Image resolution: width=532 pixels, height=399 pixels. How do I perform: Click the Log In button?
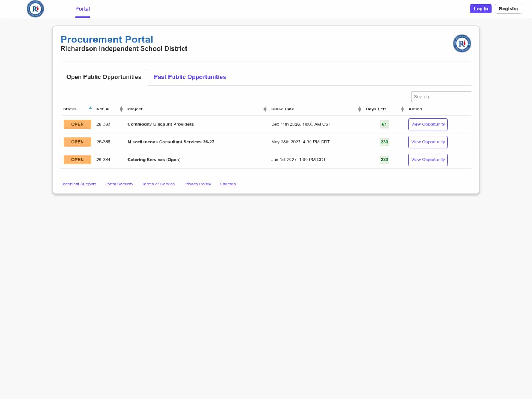pos(481,9)
